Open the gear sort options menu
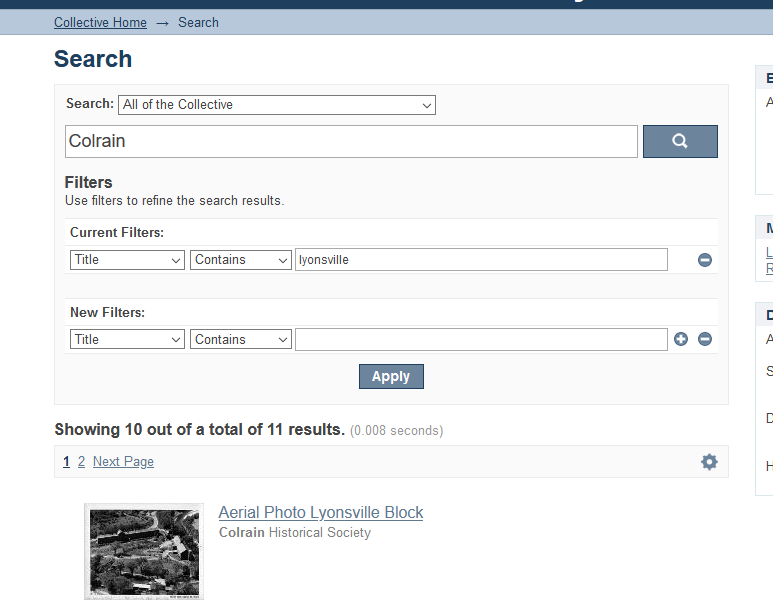Screen dimensions: 773x610 (x=709, y=462)
